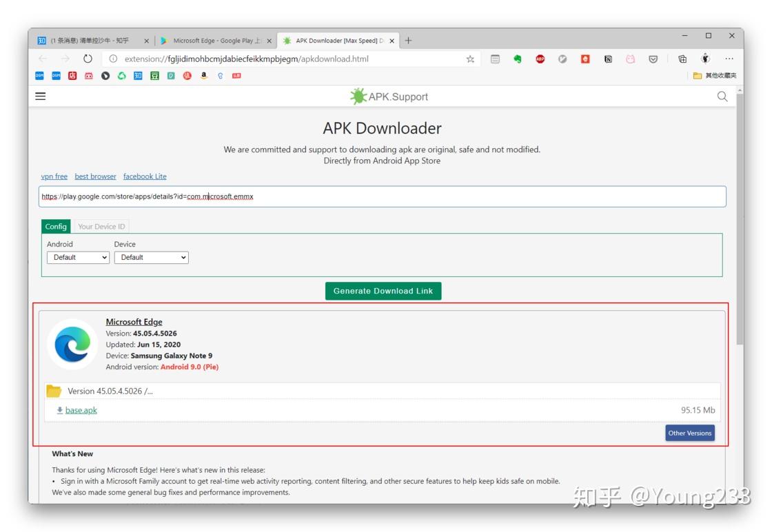Click the page search magnifier icon
This screenshot has height=532, width=772.
[722, 96]
